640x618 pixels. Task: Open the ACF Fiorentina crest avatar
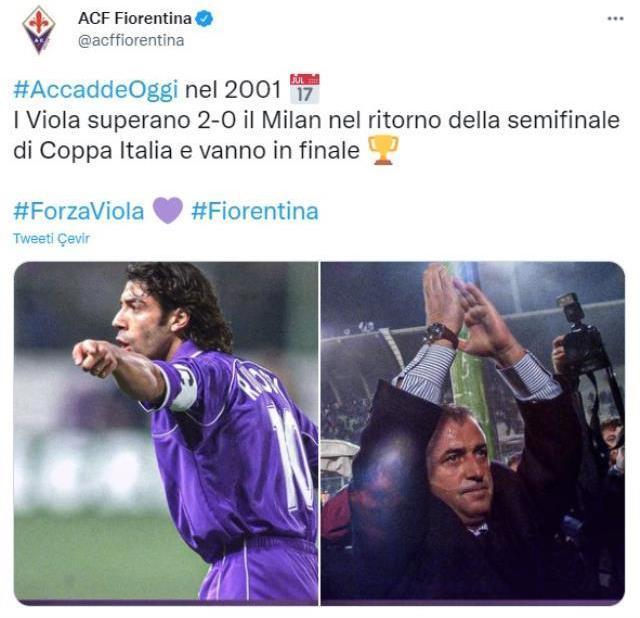38,29
